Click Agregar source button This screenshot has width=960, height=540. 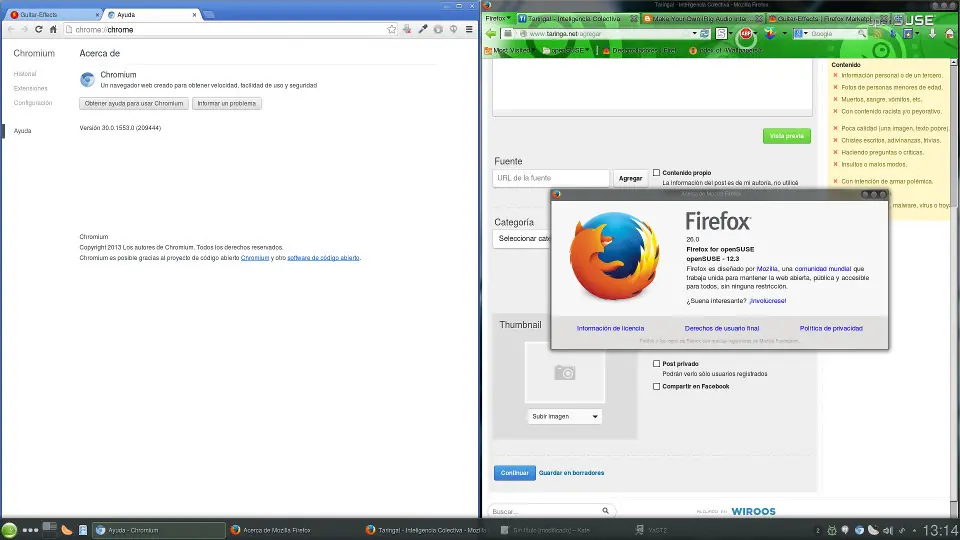pos(630,178)
